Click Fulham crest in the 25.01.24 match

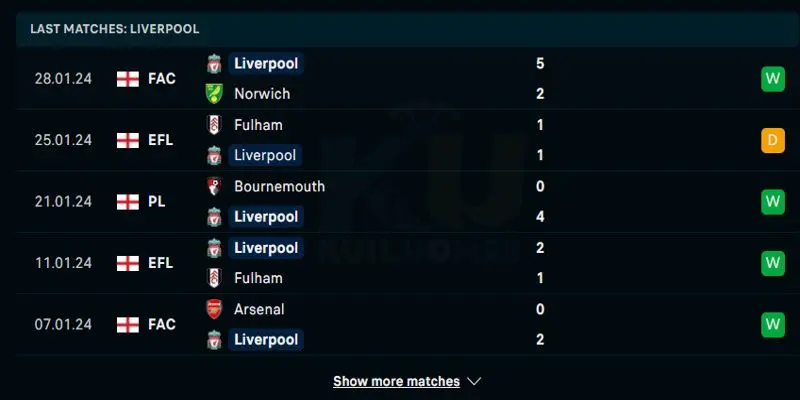213,125
